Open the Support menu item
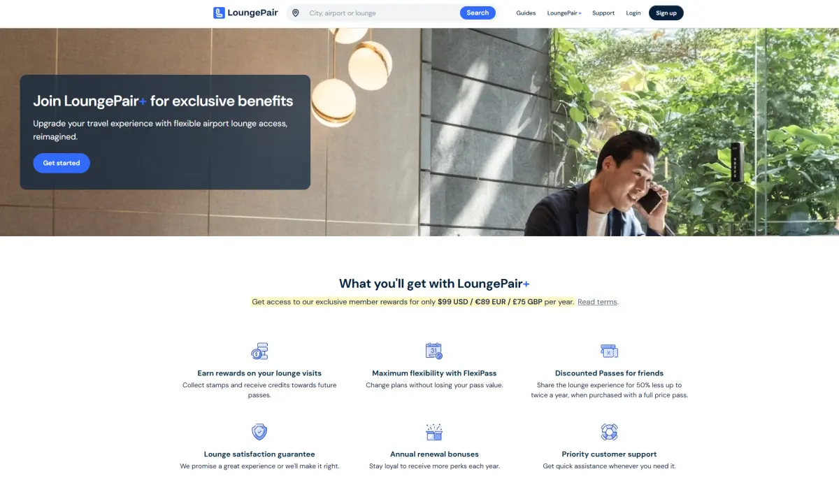 pos(603,13)
